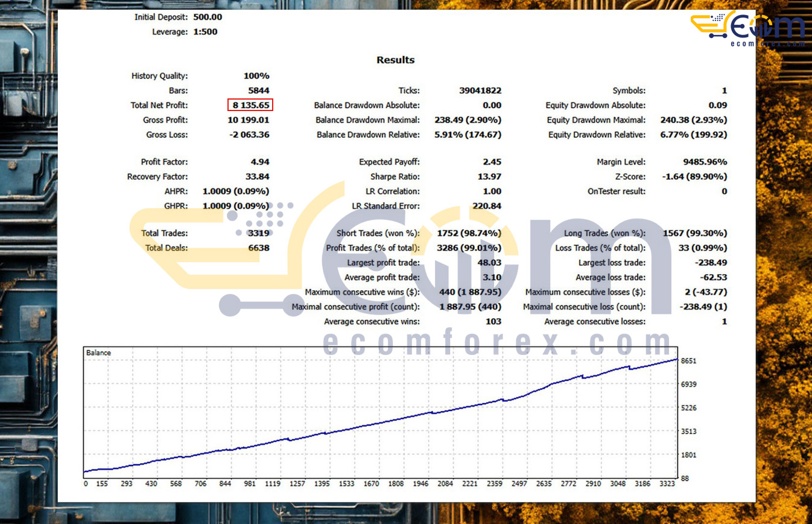Viewport: 812px width, 524px height.
Task: Click the Ticks value 39041822
Action: point(480,91)
